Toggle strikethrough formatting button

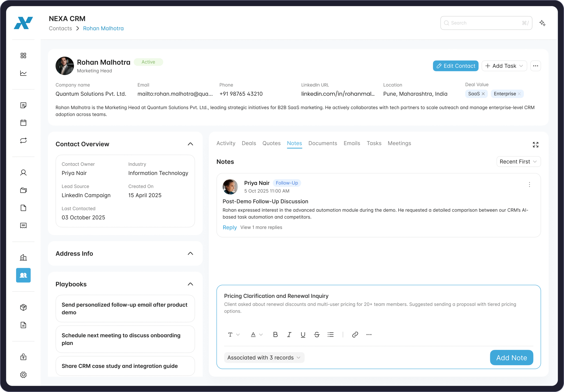pos(317,335)
